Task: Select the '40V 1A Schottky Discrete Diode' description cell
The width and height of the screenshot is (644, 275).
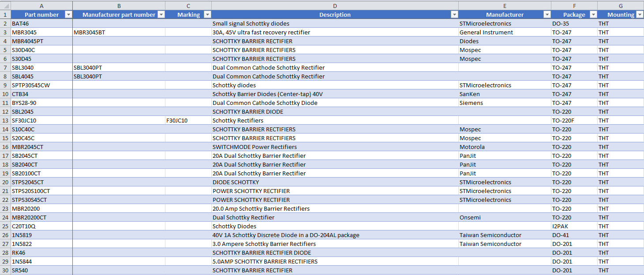Action: [335, 235]
